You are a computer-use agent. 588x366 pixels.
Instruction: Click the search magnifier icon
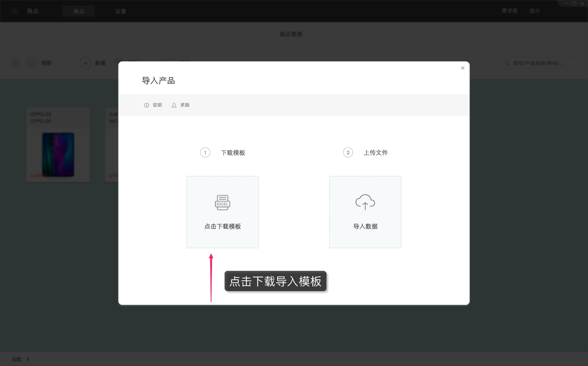[x=507, y=63]
